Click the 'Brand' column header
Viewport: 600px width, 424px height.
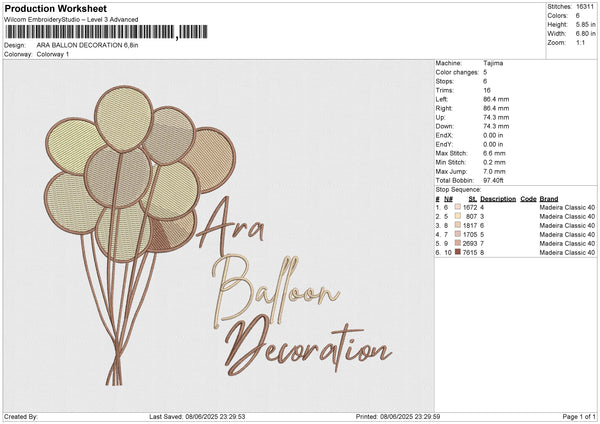pyautogui.click(x=549, y=199)
